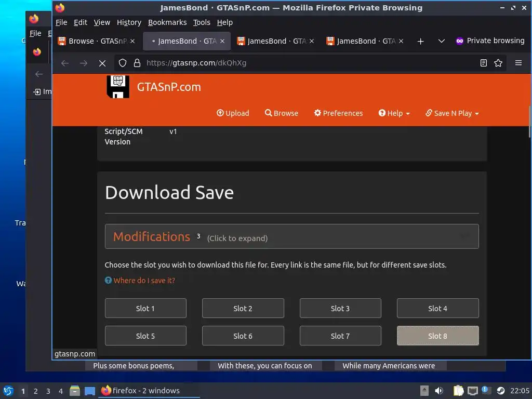532x399 pixels.
Task: Open the Upload page link
Action: [233, 113]
